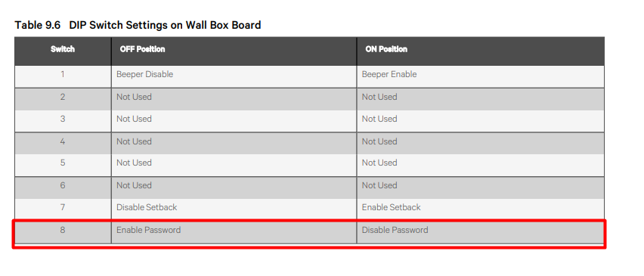Select the 'Beeper Enable' cell
Image resolution: width=644 pixels, height=276 pixels.
481,77
